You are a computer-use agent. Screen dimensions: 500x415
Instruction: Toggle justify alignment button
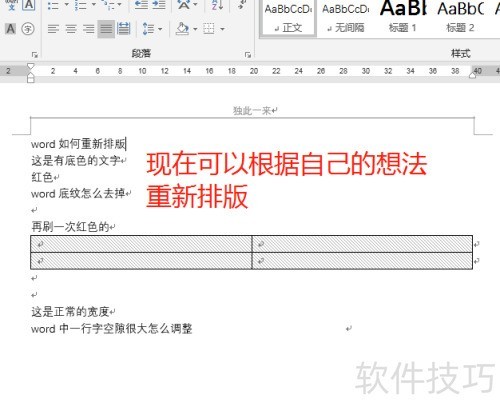(106, 29)
